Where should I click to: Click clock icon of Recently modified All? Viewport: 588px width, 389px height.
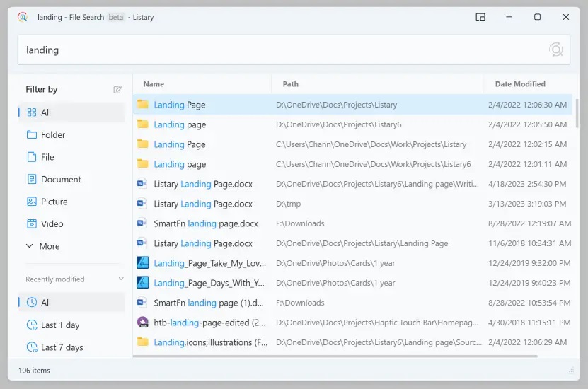pyautogui.click(x=32, y=303)
